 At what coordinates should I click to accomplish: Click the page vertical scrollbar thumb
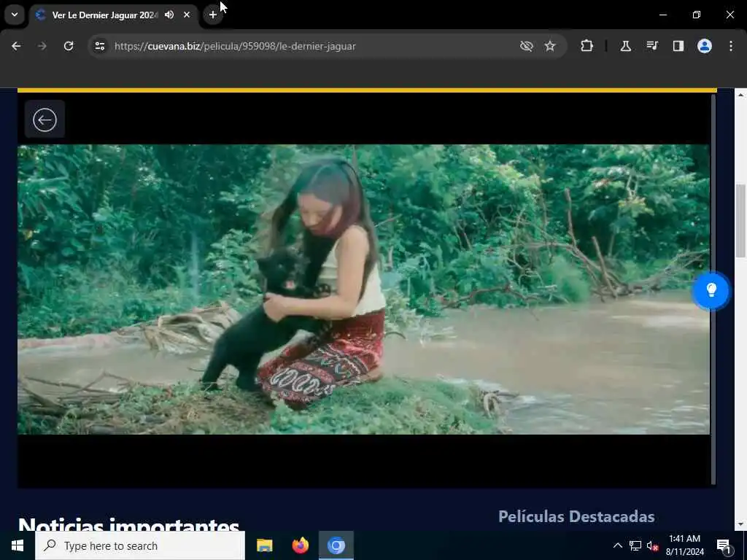740,220
